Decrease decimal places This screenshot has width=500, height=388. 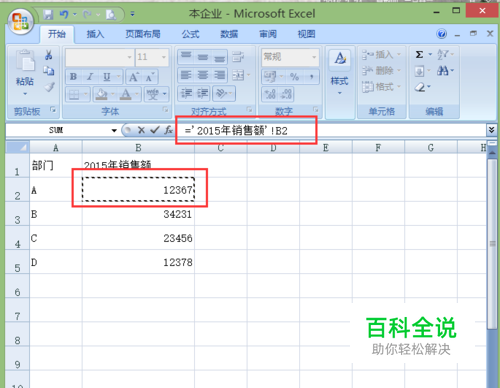coord(286,94)
